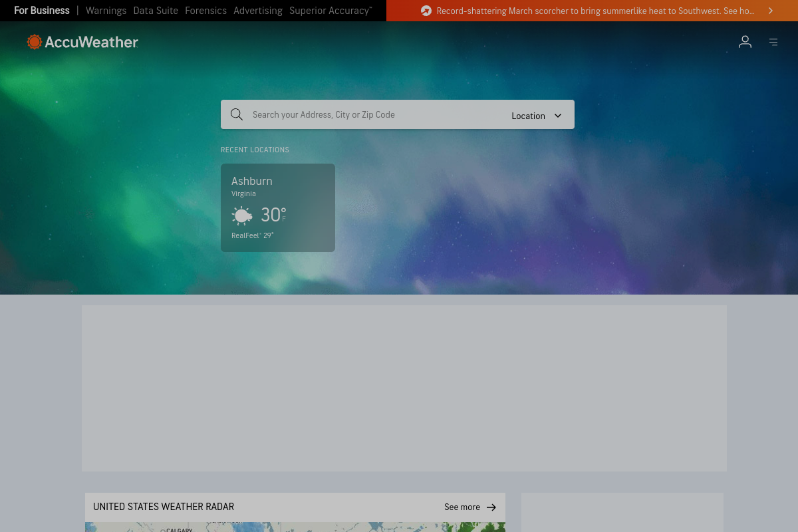Click the weather news icon in the banner

(425, 11)
